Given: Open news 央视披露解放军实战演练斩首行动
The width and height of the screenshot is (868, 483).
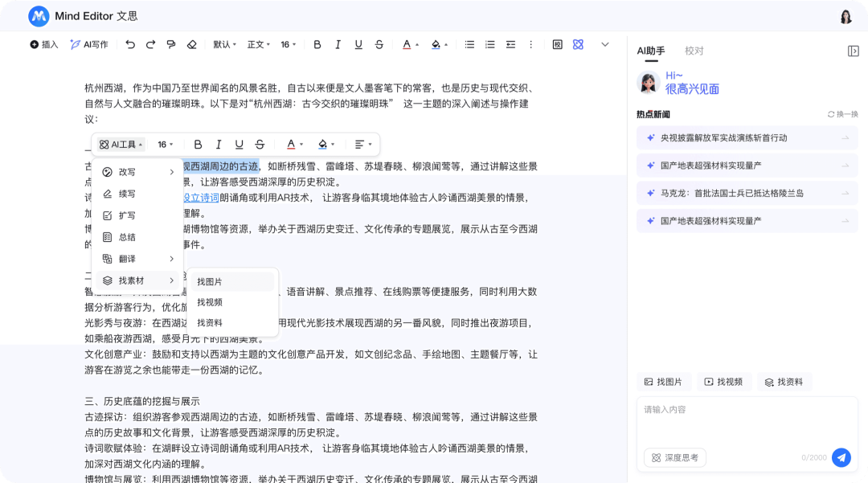Looking at the screenshot, I should click(x=747, y=137).
